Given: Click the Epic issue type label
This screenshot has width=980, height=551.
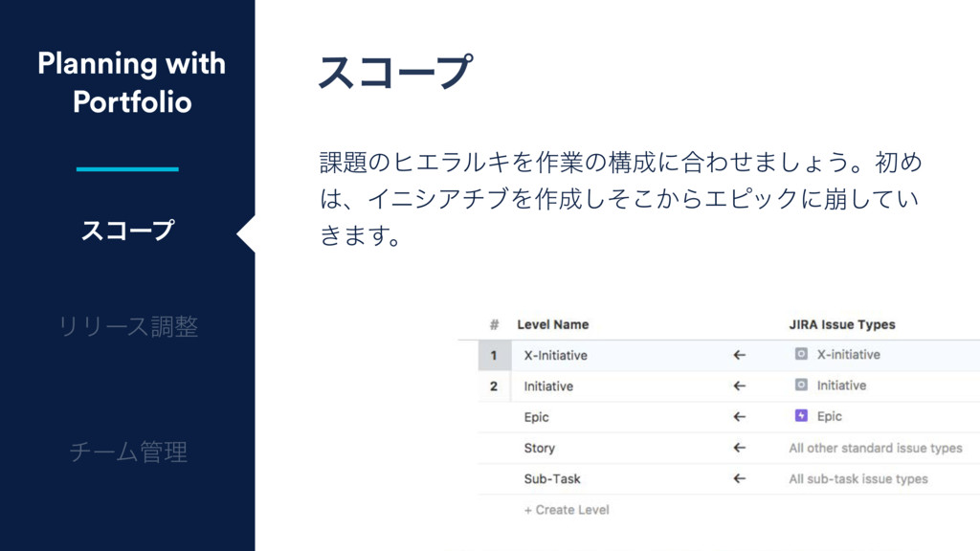Looking at the screenshot, I should point(830,417).
